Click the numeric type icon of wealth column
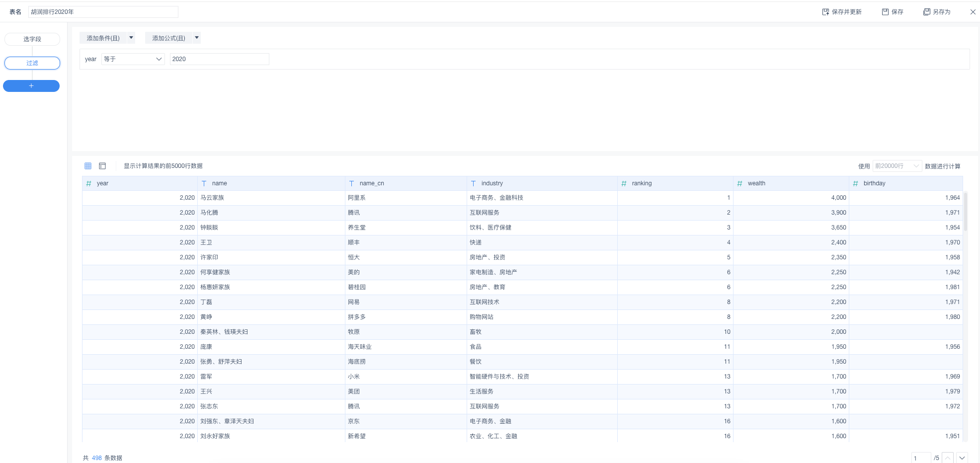The height and width of the screenshot is (463, 980). [x=739, y=183]
